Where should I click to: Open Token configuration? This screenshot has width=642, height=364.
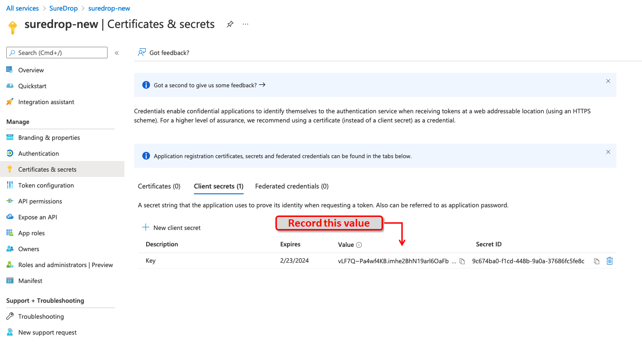46,185
